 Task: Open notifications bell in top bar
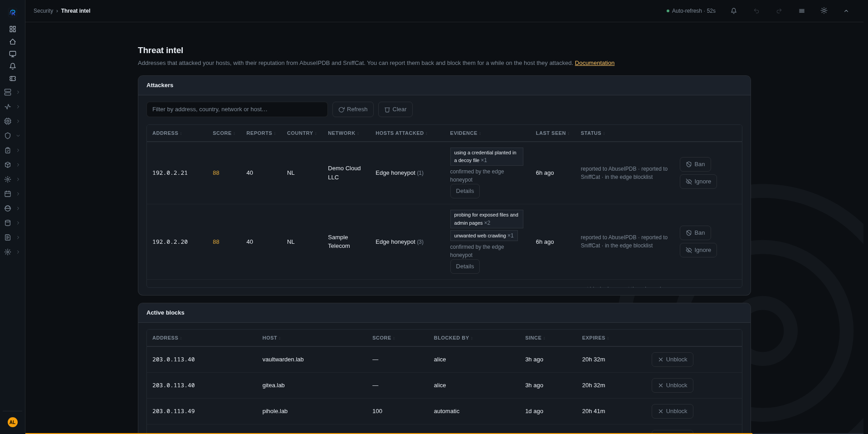pyautogui.click(x=734, y=11)
